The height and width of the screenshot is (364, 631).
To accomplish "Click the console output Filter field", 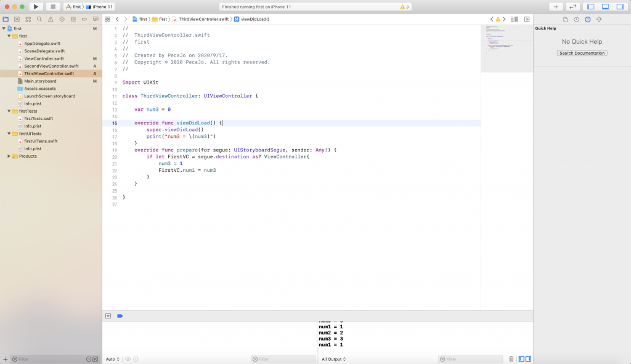I will pos(470,359).
